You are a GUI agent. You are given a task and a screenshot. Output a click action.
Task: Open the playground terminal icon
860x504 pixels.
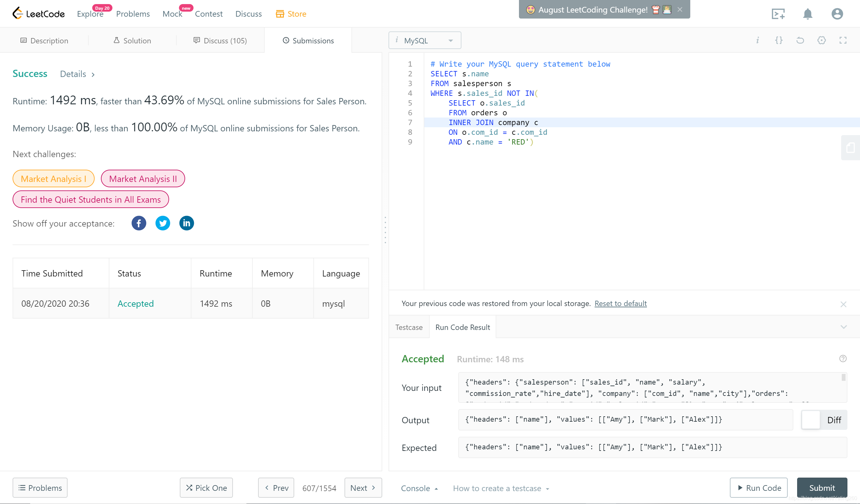click(x=778, y=14)
